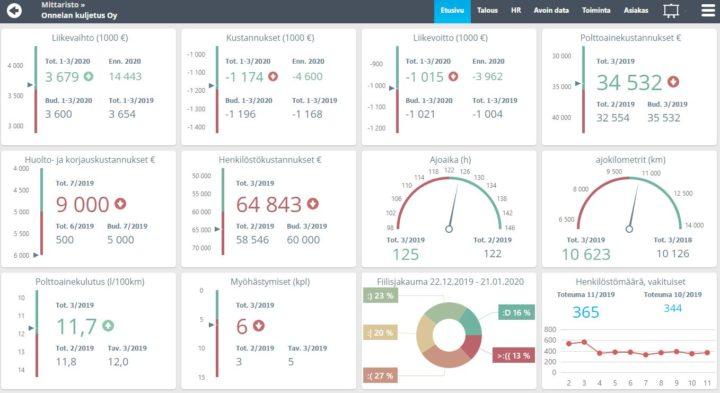The image size is (720, 393).
Task: Click the 344 Toteuma 10/2019 value
Action: 673,309
